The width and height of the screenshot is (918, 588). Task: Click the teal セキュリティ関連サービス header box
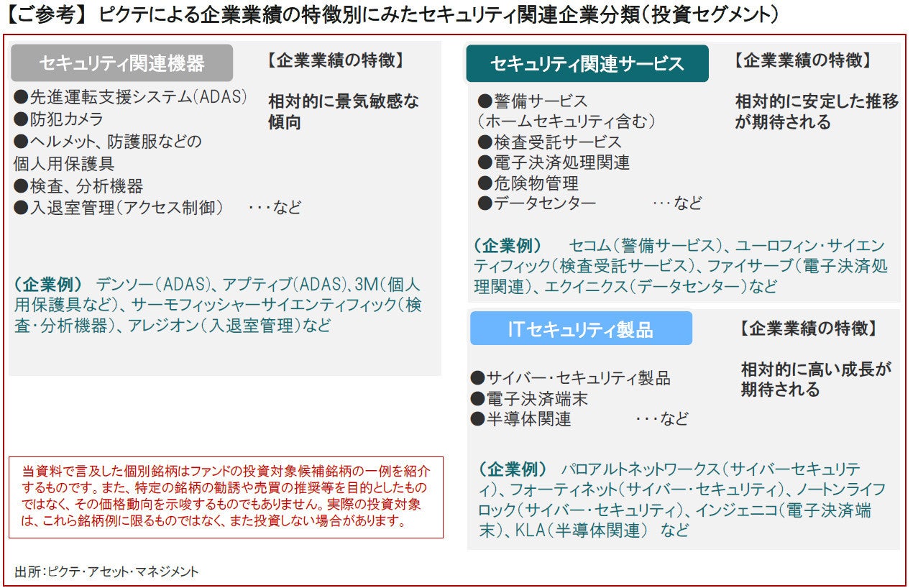pyautogui.click(x=587, y=64)
